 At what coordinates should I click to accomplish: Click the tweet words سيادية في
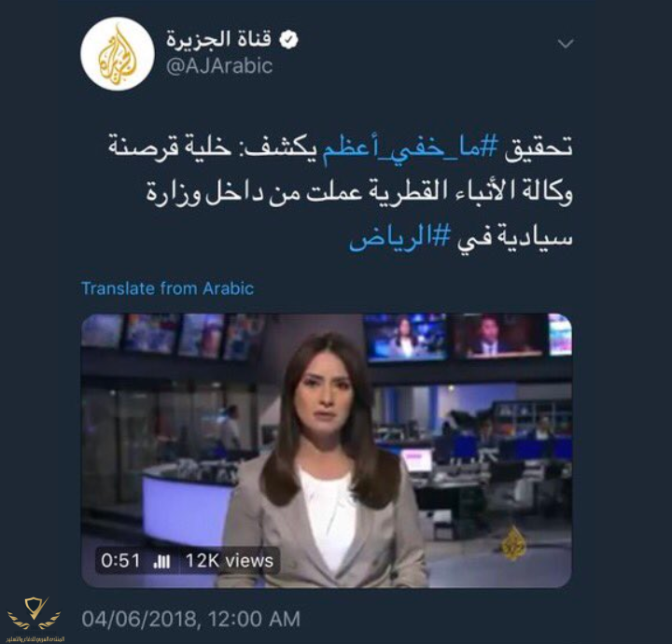coord(514,238)
